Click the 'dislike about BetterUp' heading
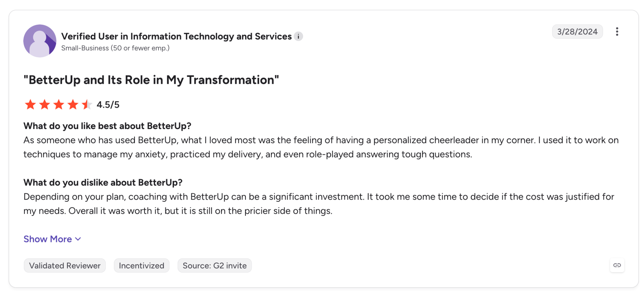 pyautogui.click(x=103, y=182)
